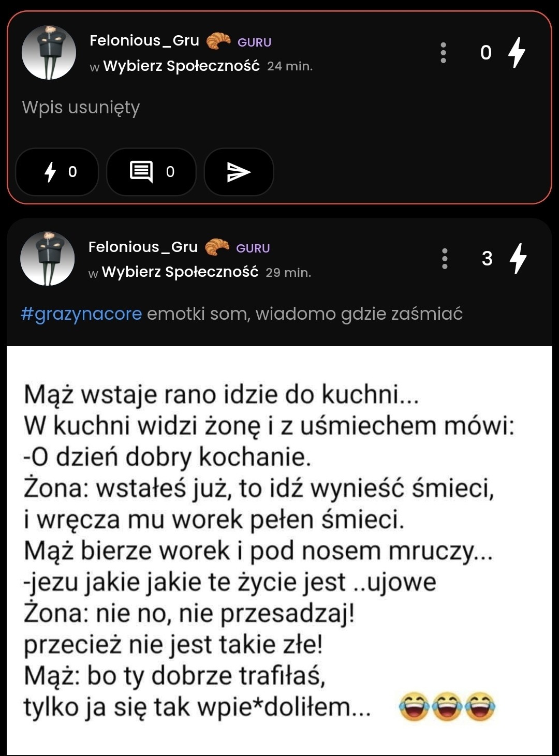Tap croissant badge on first post
The width and height of the screenshot is (559, 756).
coord(218,41)
